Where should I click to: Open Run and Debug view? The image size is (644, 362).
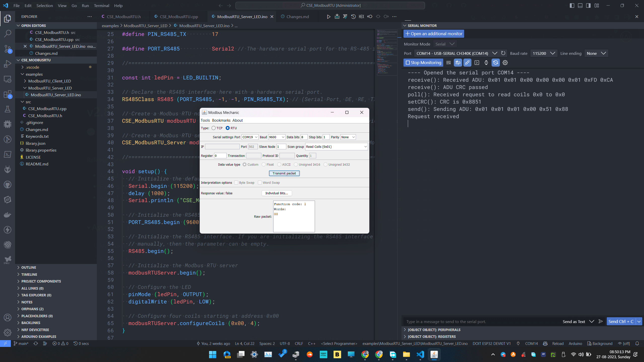coord(8,64)
